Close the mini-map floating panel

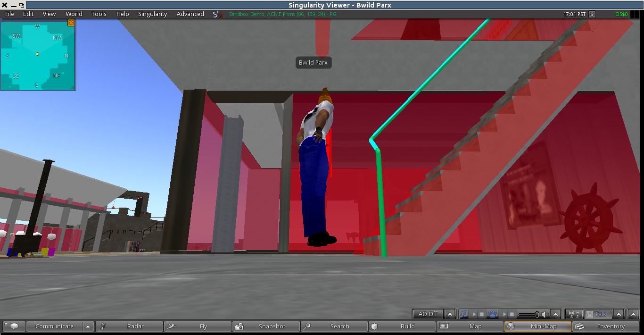tap(71, 23)
